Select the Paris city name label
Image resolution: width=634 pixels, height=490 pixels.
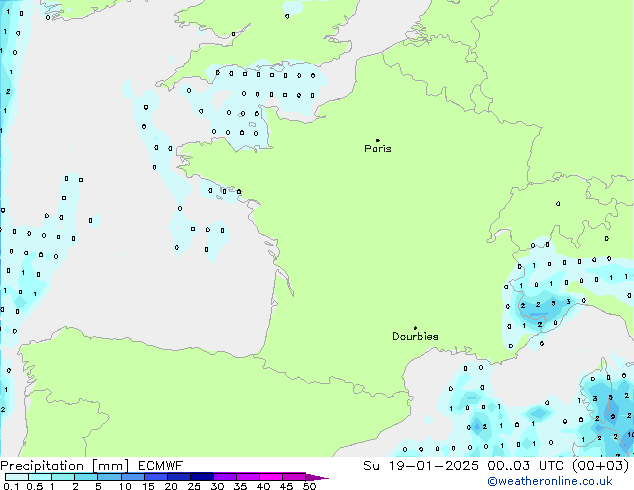(x=378, y=149)
